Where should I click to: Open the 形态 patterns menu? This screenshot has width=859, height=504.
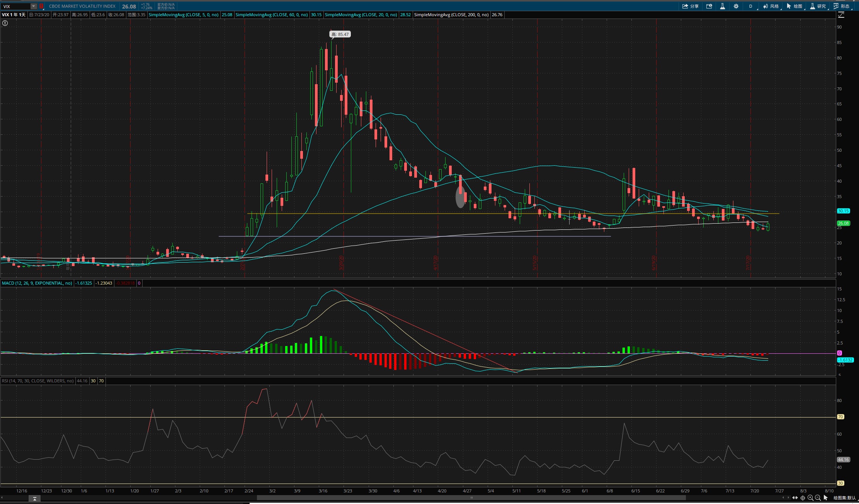842,6
